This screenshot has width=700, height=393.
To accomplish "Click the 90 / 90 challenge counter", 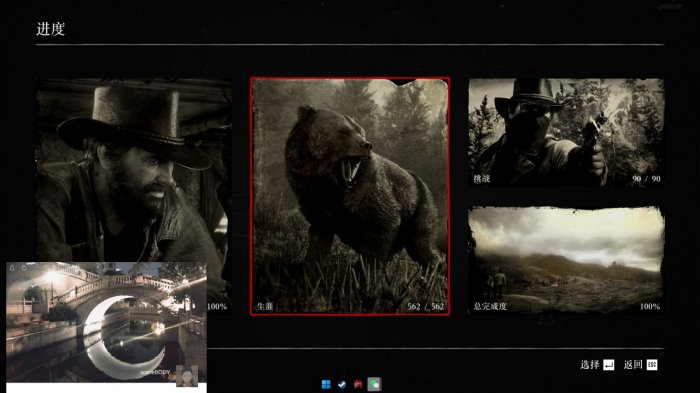I will (x=646, y=179).
